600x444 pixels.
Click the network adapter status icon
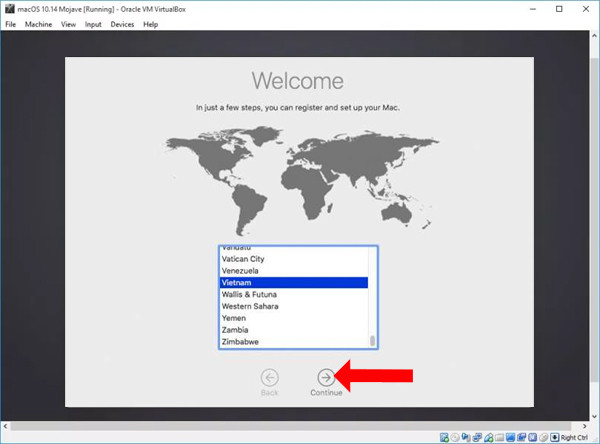tap(477, 437)
